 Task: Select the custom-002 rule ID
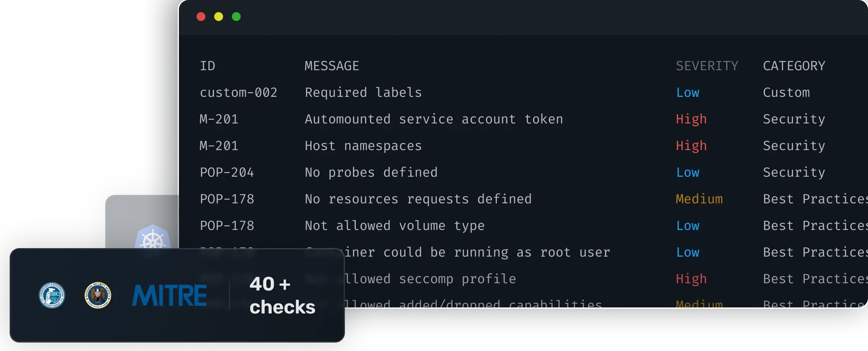click(239, 92)
